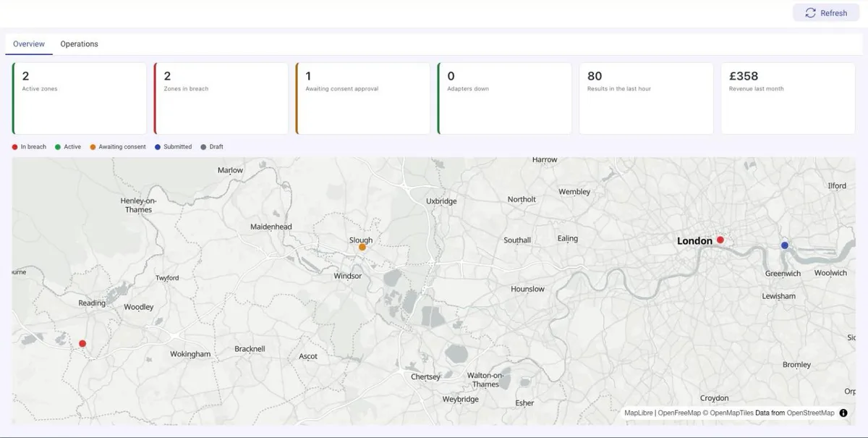Click the Wembley label on the map
Viewport: 868px width, 438px height.
574,192
